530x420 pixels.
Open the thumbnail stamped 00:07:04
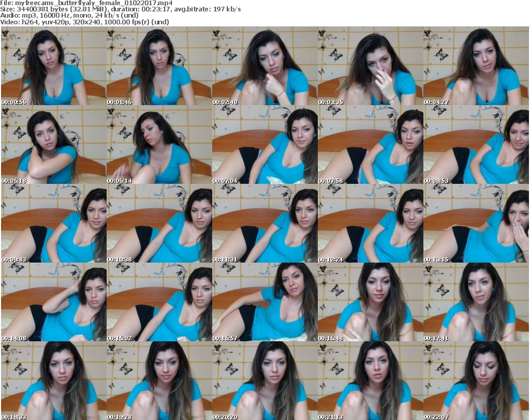264,144
